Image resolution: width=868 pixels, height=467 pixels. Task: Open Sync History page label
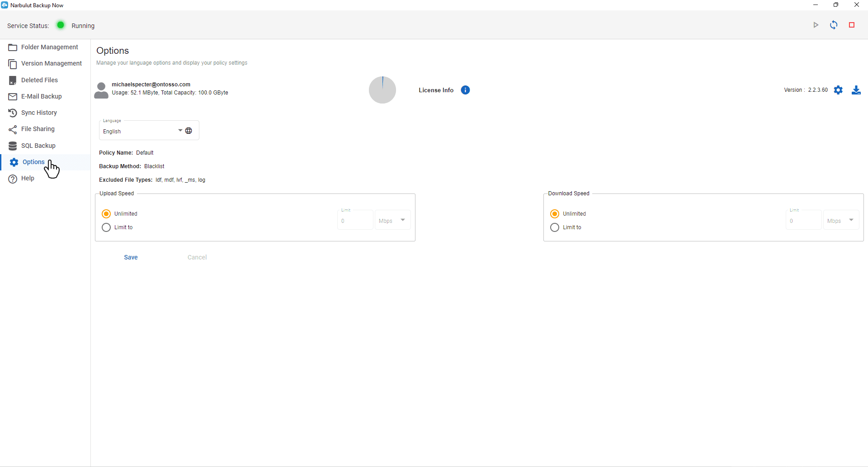point(39,113)
